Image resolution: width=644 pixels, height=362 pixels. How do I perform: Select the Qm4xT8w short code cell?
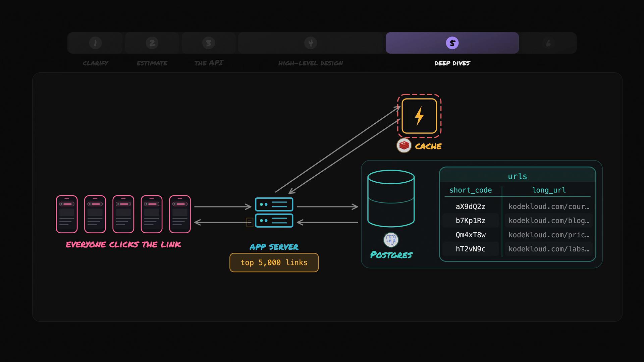click(x=471, y=235)
